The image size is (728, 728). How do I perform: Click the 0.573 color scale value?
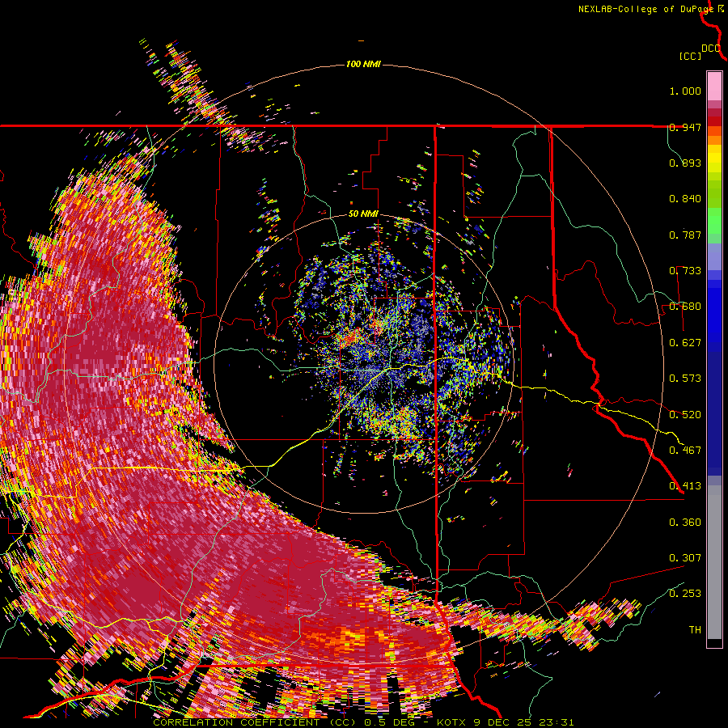[685, 379]
